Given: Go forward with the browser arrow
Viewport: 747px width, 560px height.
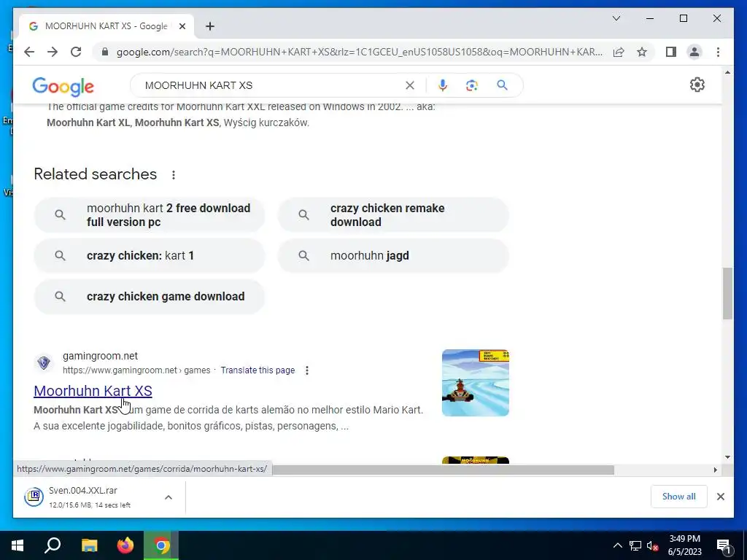Looking at the screenshot, I should click(53, 52).
